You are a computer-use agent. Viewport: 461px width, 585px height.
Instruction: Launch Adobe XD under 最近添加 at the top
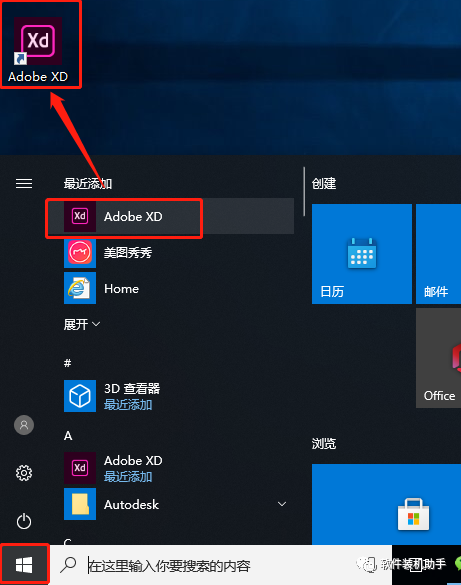171,216
